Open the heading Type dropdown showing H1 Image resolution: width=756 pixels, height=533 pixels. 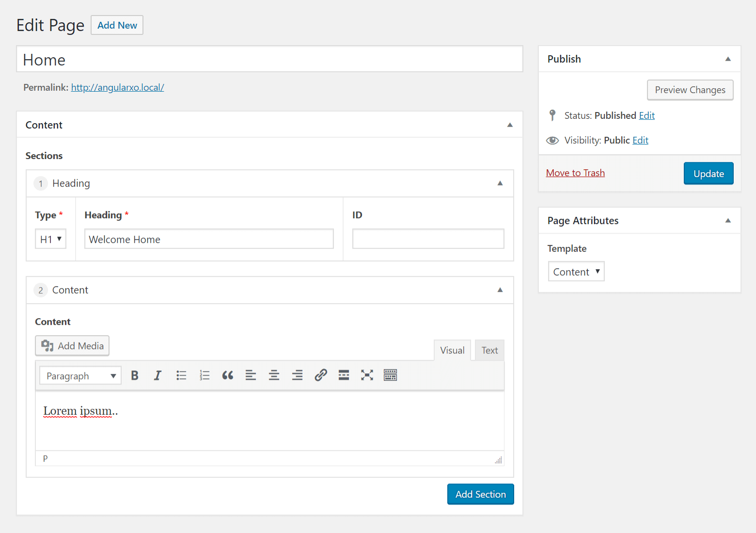pos(50,239)
